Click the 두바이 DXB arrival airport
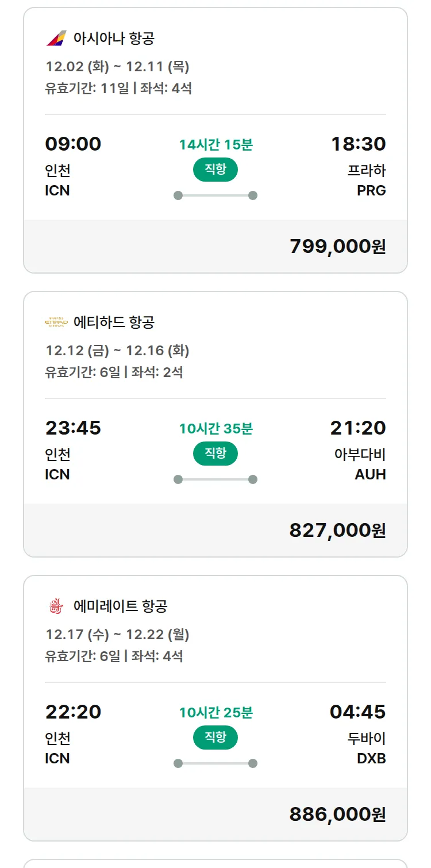The width and height of the screenshot is (431, 868). click(x=367, y=748)
